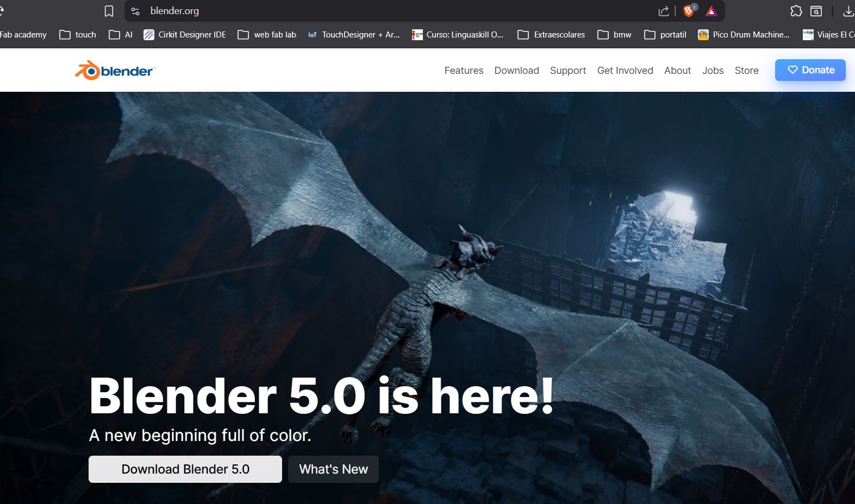Image resolution: width=855 pixels, height=504 pixels.
Task: Click the What's New button
Action: 333,469
